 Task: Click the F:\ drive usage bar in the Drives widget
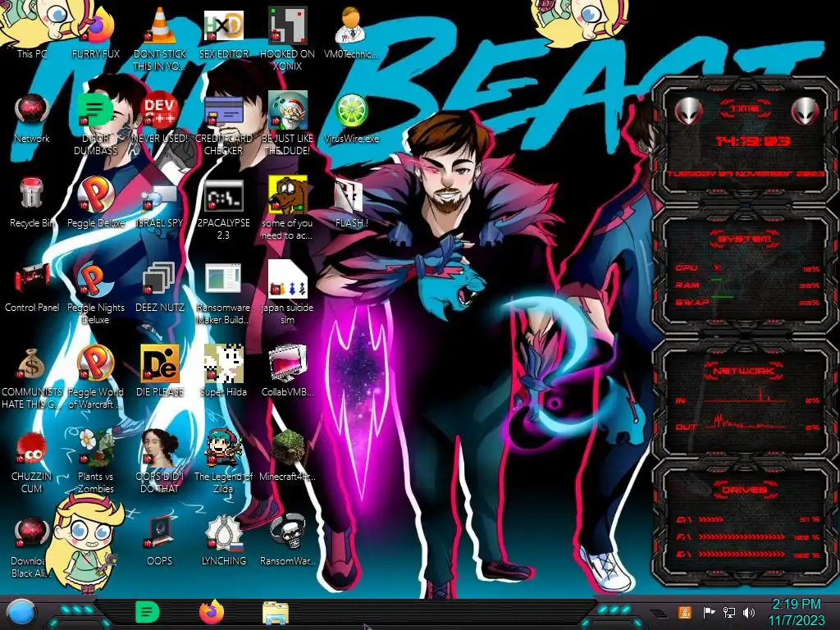coord(748,536)
